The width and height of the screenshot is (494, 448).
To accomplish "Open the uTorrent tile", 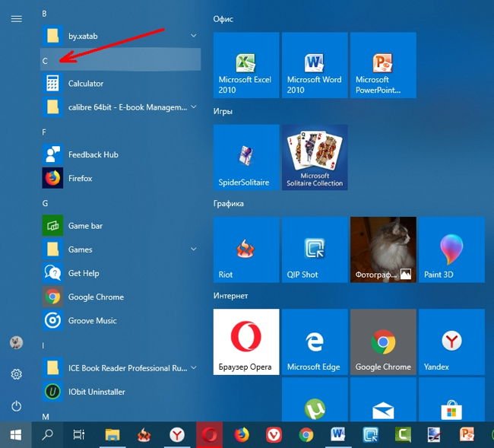I will click(315, 399).
